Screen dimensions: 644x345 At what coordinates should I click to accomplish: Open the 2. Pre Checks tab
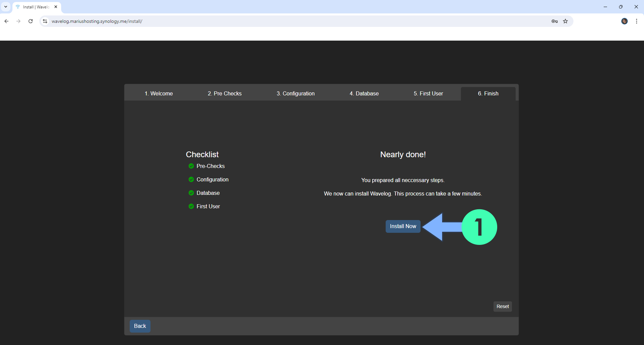(225, 94)
